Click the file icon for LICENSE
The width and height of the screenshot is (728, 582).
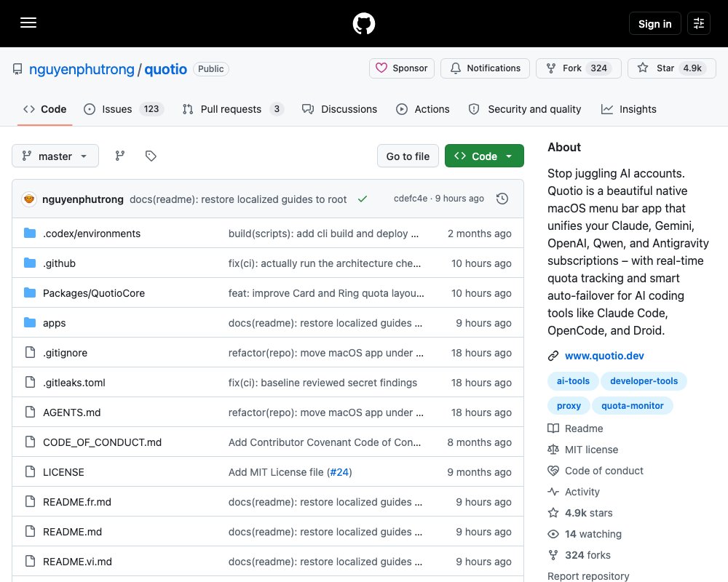pos(30,472)
